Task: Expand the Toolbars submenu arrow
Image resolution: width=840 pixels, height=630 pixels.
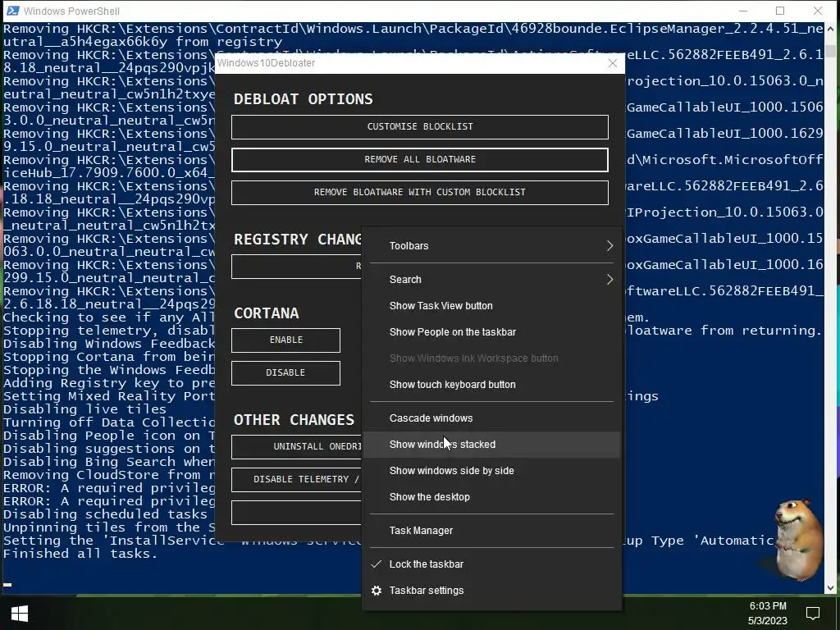Action: point(609,246)
